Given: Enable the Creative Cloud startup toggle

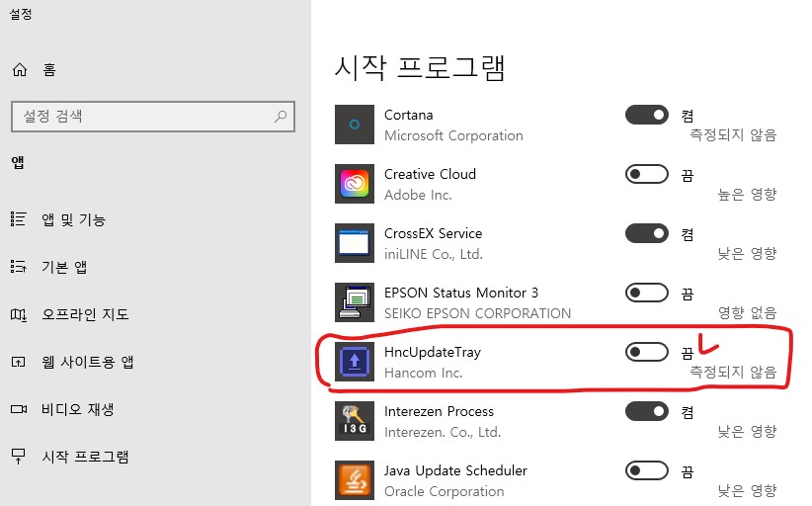Looking at the screenshot, I should [647, 174].
